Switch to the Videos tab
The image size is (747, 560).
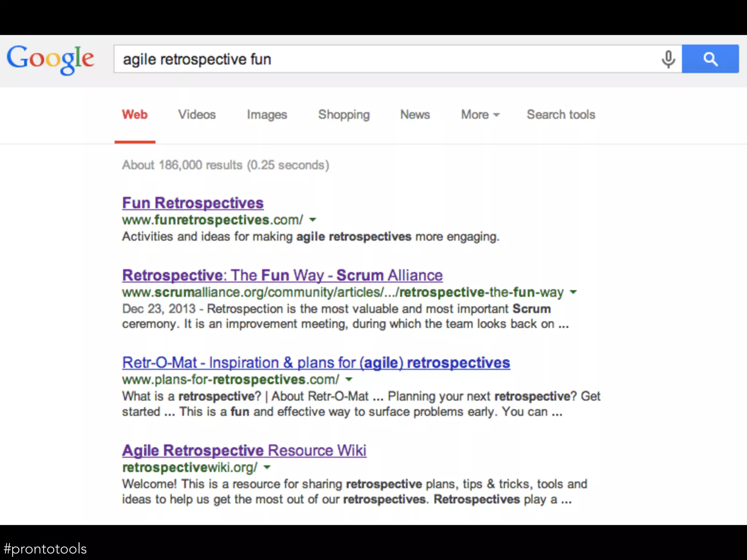(197, 114)
